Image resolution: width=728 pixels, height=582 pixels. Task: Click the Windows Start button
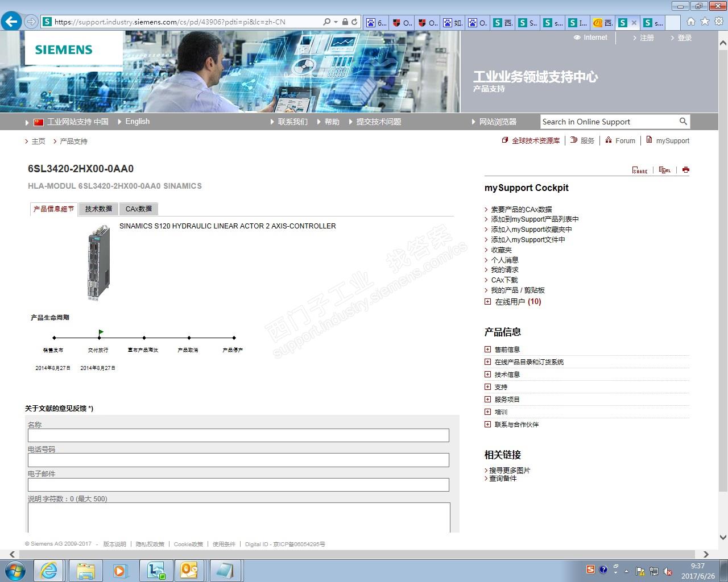15,570
